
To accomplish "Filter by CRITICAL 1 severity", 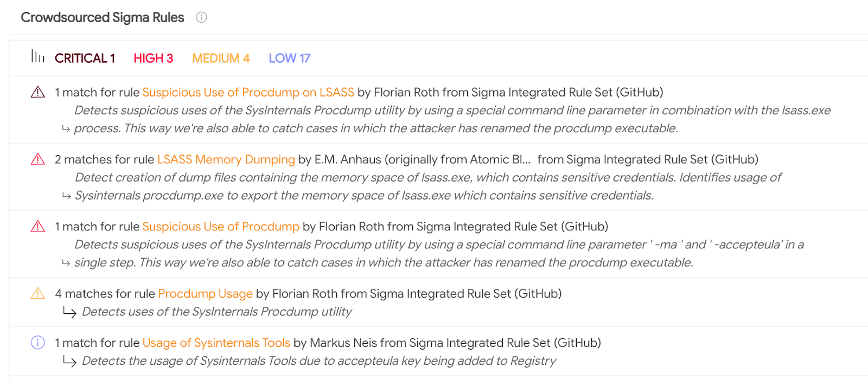I will coord(85,58).
